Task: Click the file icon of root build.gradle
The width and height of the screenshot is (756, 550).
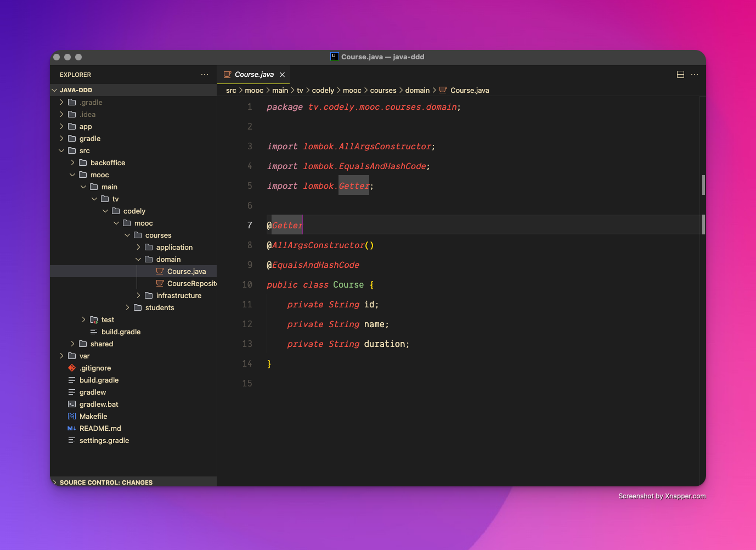Action: pyautogui.click(x=72, y=380)
